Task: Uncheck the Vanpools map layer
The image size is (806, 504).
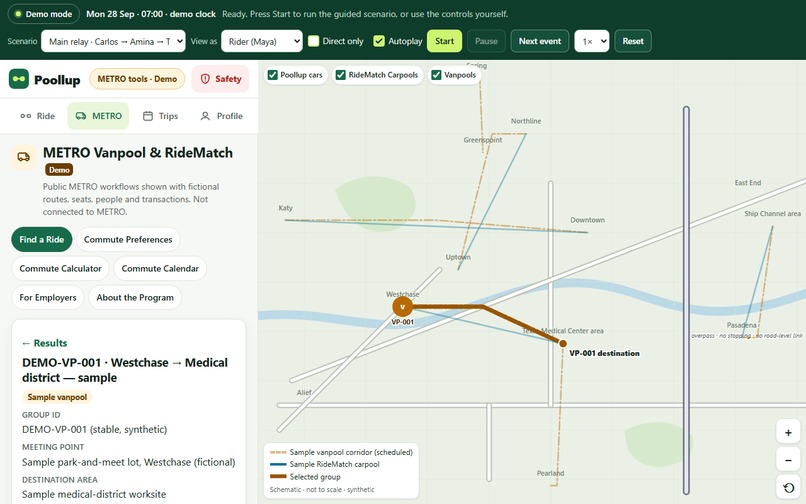Action: pyautogui.click(x=436, y=75)
